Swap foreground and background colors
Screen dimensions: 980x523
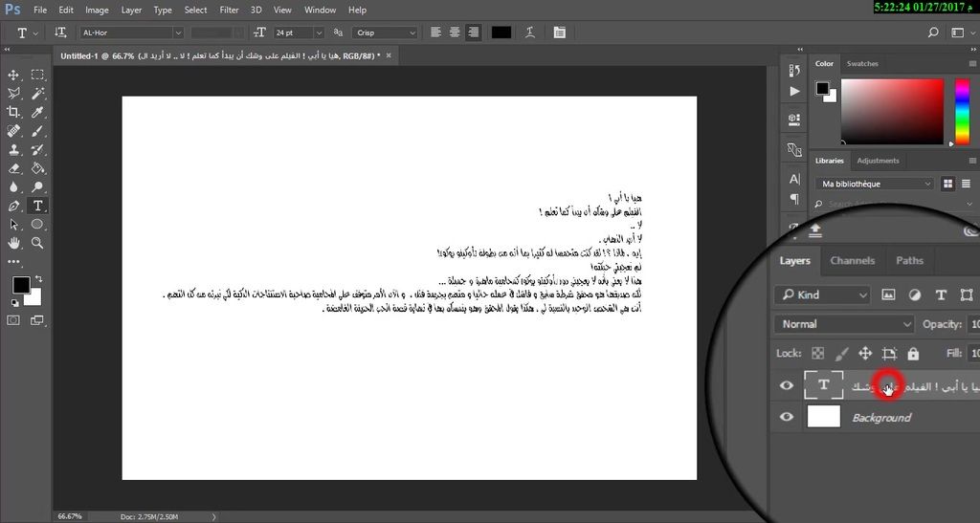pos(38,279)
